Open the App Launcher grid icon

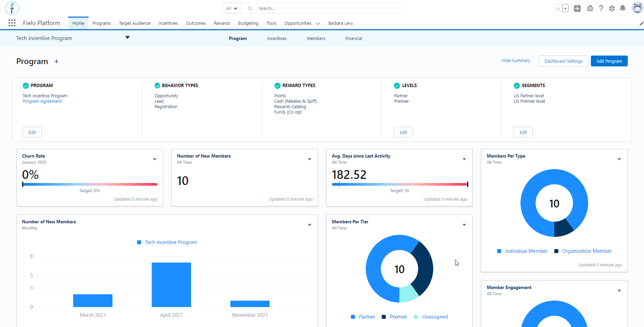[x=12, y=23]
